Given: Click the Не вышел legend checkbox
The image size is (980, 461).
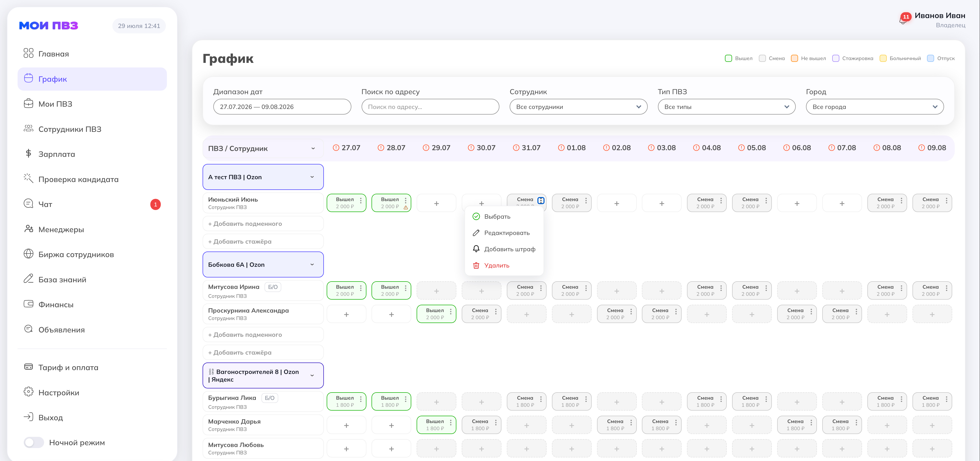Looking at the screenshot, I should tap(794, 59).
